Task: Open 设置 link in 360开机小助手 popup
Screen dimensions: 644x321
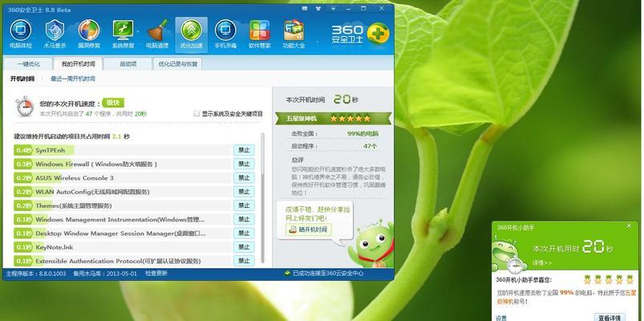Action: click(x=501, y=318)
